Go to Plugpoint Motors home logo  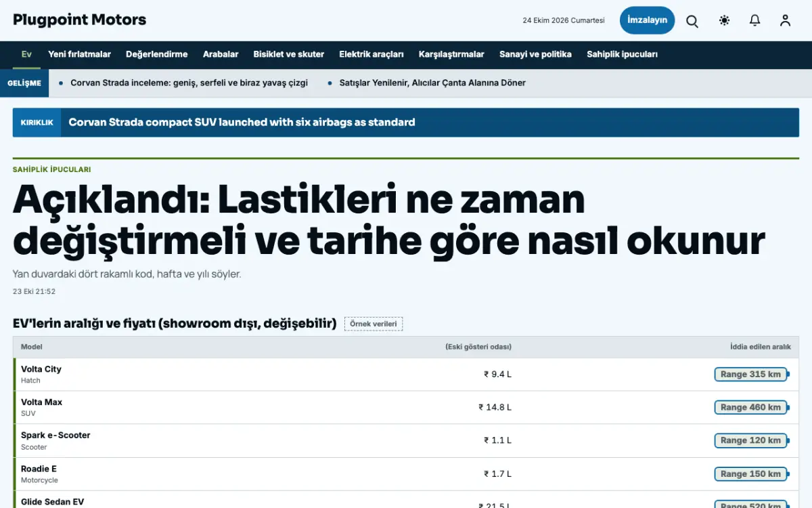coord(79,20)
